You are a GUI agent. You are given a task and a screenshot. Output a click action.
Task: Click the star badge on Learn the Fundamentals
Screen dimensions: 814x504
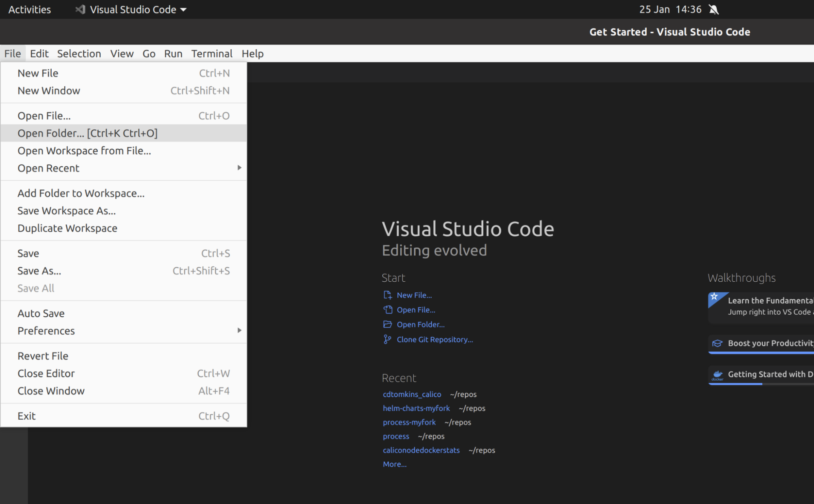click(x=714, y=297)
